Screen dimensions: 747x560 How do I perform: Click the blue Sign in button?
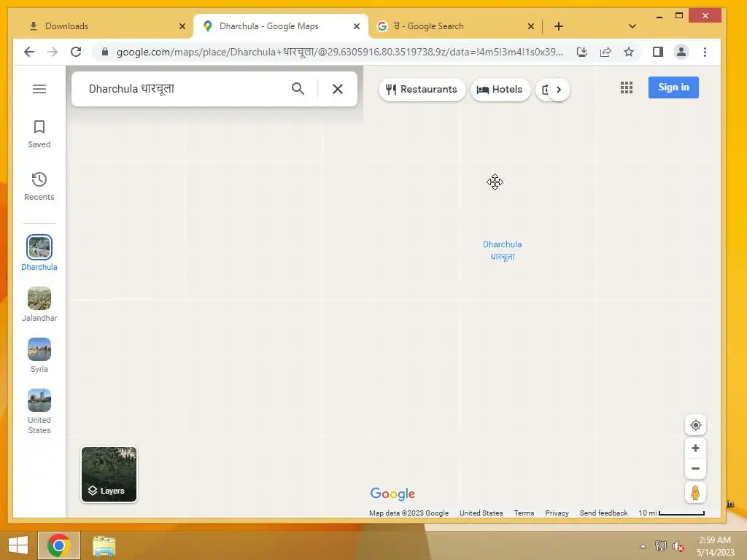pos(673,87)
